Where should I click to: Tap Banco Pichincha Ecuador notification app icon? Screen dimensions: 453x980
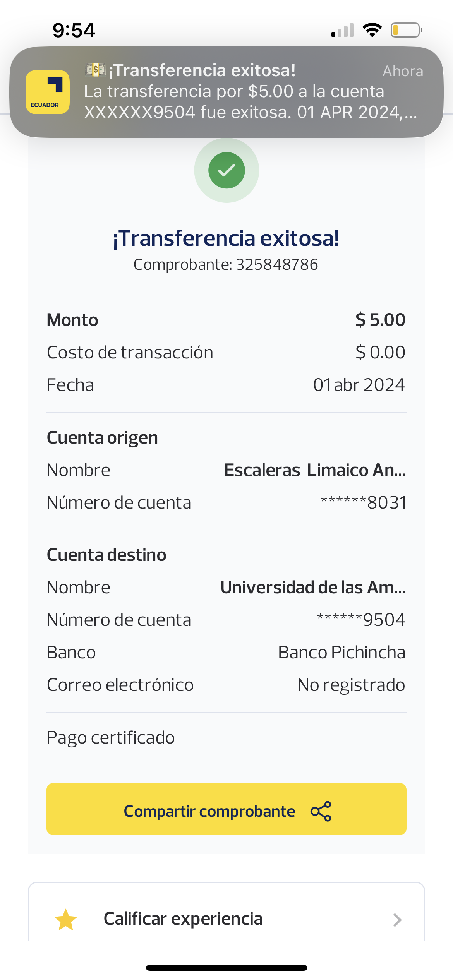click(48, 92)
